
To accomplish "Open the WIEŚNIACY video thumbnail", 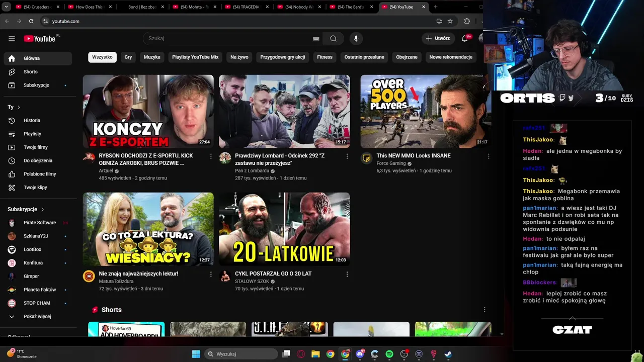I will pyautogui.click(x=148, y=229).
